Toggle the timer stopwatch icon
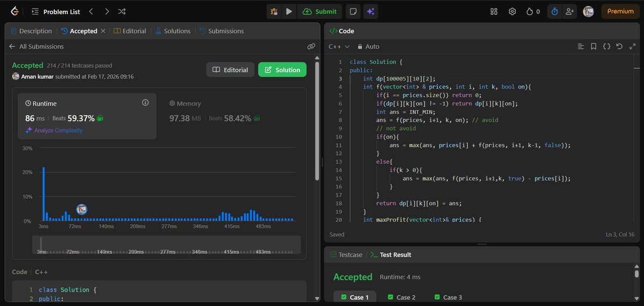Screen dimensions: 644x306 (x=555, y=11)
